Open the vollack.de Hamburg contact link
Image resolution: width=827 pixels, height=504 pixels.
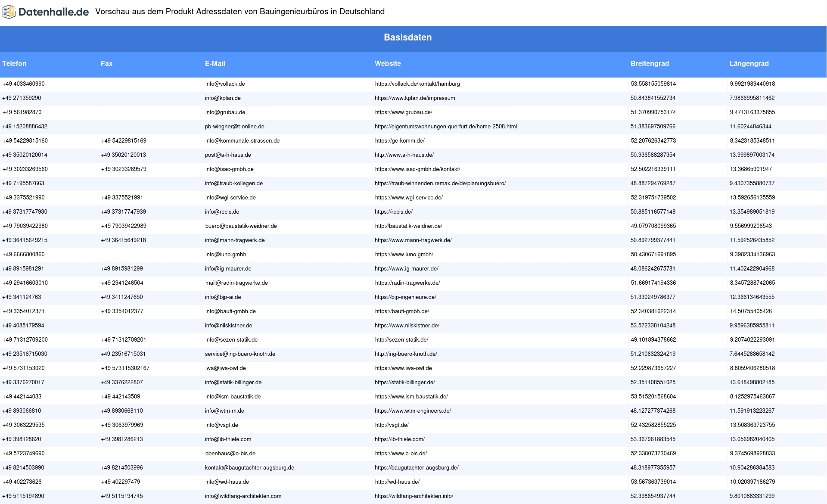[x=417, y=84]
